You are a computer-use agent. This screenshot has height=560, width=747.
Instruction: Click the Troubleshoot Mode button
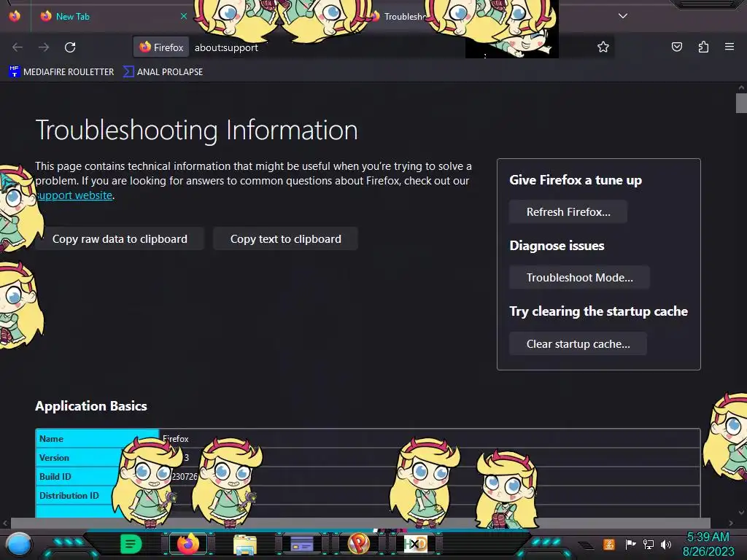(579, 278)
